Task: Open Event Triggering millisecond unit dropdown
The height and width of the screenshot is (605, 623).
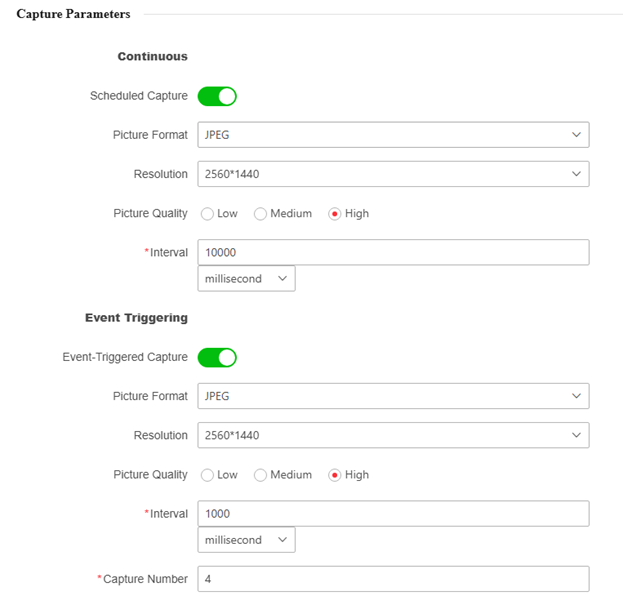Action: click(x=246, y=540)
